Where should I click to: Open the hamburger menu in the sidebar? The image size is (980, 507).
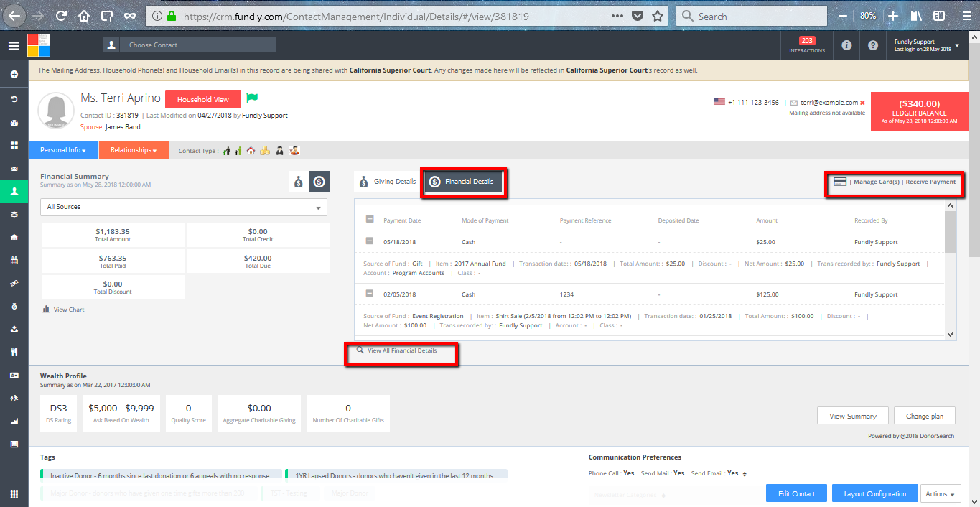(x=14, y=46)
